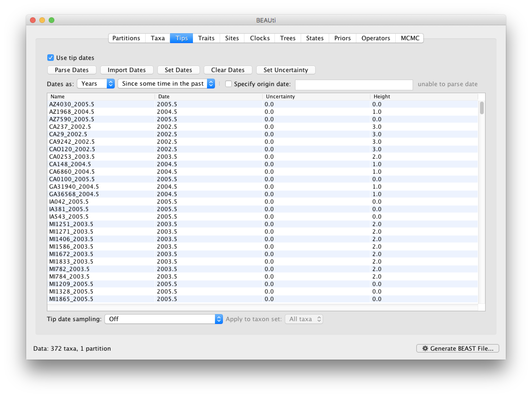
Task: Select taxon AZ7590_2005.5
Action: pyautogui.click(x=72, y=119)
